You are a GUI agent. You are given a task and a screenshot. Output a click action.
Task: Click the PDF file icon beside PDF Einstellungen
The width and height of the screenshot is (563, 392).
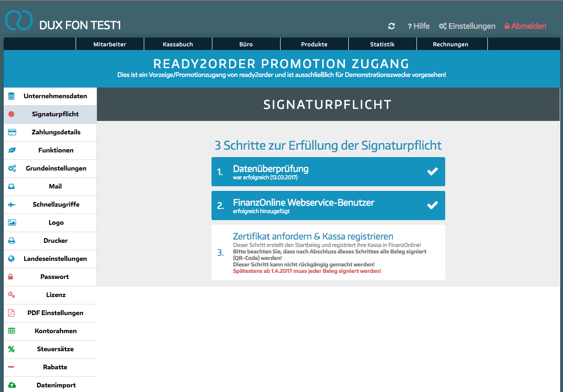click(x=11, y=313)
